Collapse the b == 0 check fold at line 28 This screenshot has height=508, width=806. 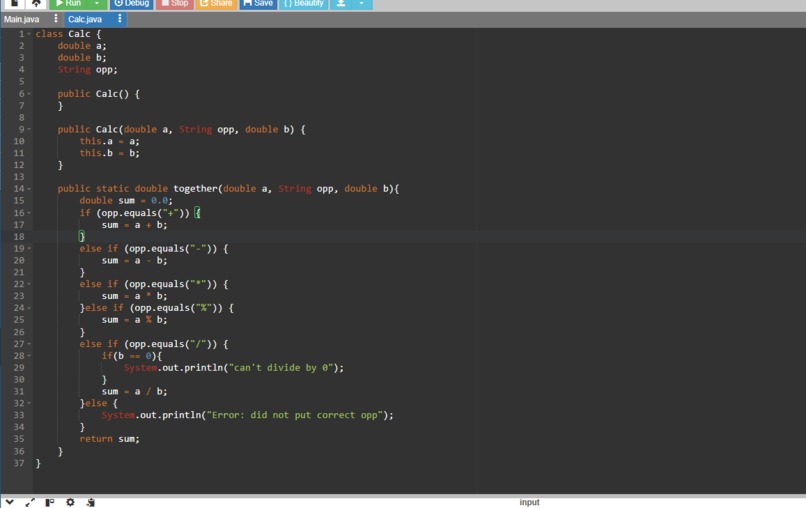tap(29, 356)
